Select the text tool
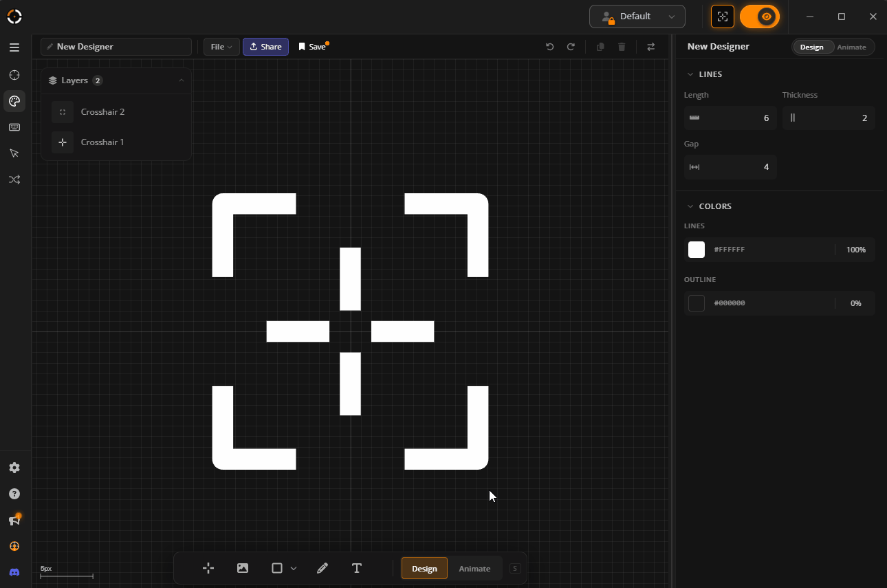This screenshot has height=588, width=887. (357, 568)
